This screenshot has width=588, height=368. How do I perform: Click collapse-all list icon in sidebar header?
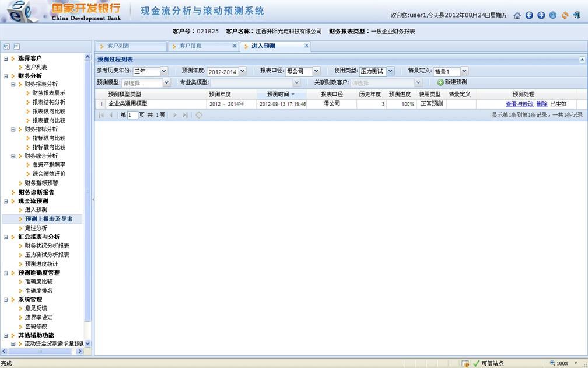[16, 47]
